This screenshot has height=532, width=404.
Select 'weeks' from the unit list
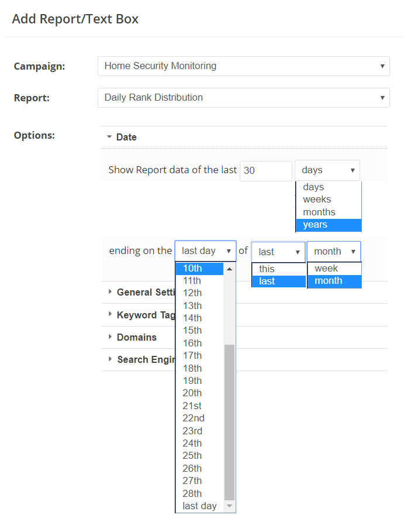317,200
